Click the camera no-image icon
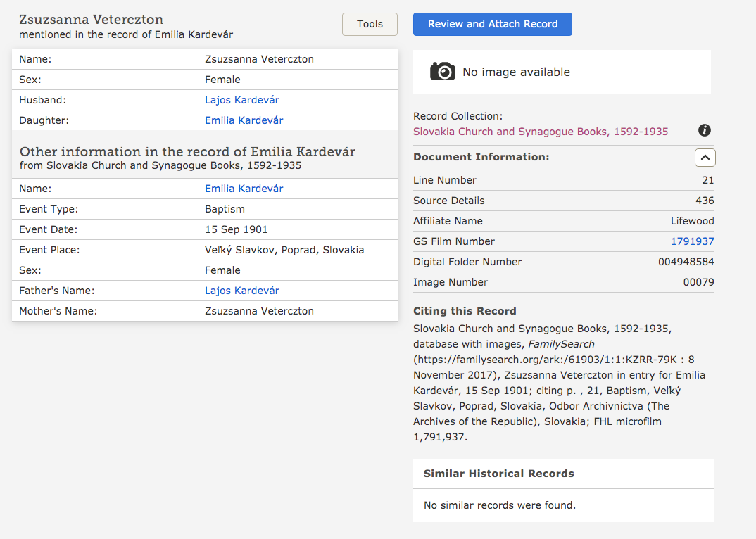The image size is (756, 539). (443, 71)
